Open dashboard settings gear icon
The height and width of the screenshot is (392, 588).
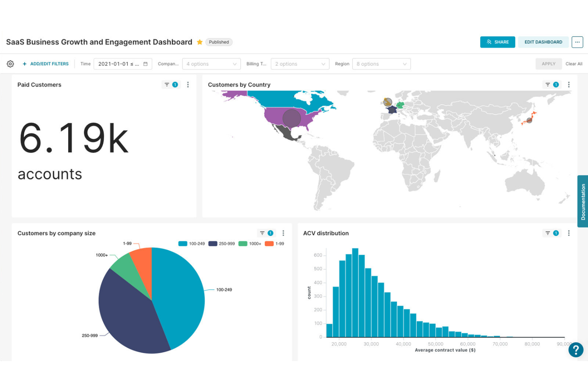pos(10,64)
